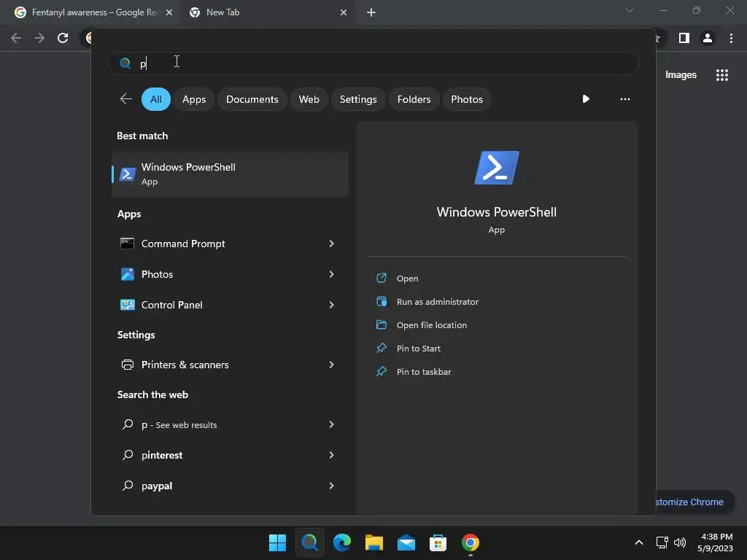Image resolution: width=747 pixels, height=560 pixels.
Task: Select the Folders filter tab
Action: 414,99
